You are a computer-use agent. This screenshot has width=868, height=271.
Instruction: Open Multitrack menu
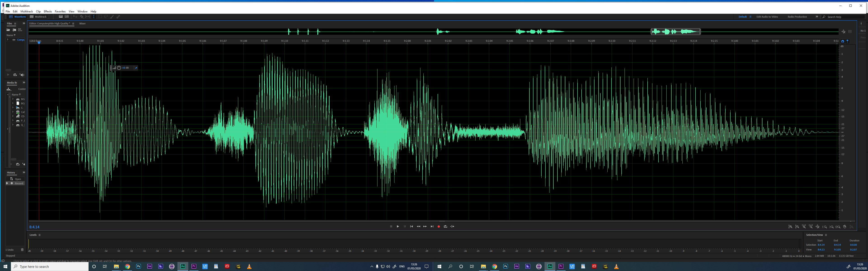(x=27, y=12)
